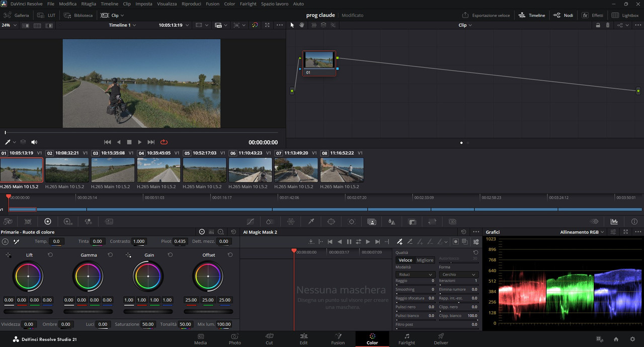Open the 3D stereoscopic palette
The height and width of the screenshot is (347, 644).
[x=452, y=222]
